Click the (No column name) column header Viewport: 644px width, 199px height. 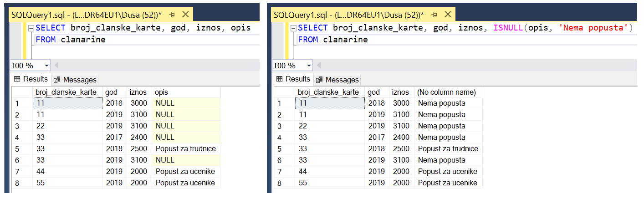point(448,92)
